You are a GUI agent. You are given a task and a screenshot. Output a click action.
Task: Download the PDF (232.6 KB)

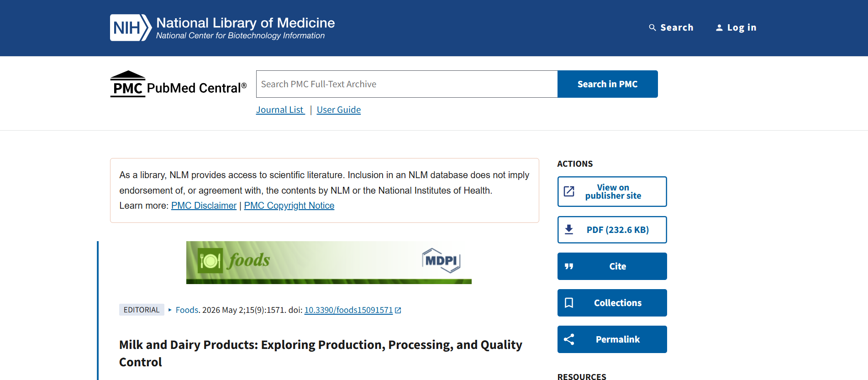pyautogui.click(x=612, y=230)
